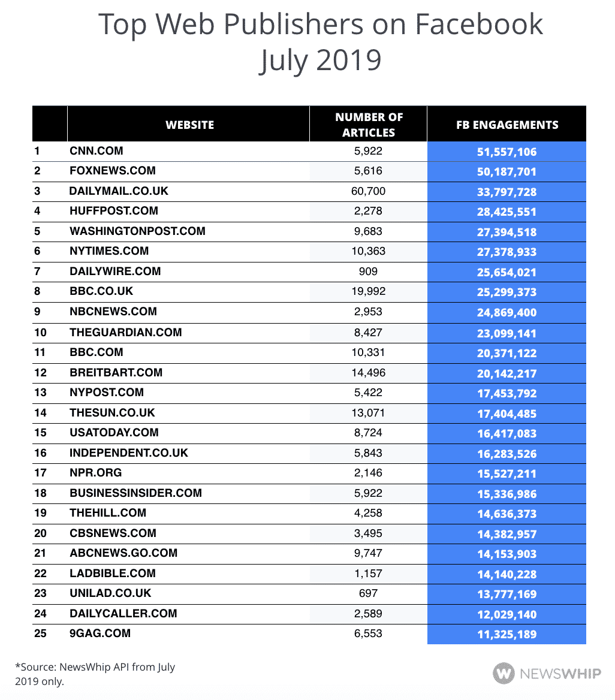This screenshot has width=615, height=700.
Task: Click the blue 9GAG engagements cell
Action: 507,634
